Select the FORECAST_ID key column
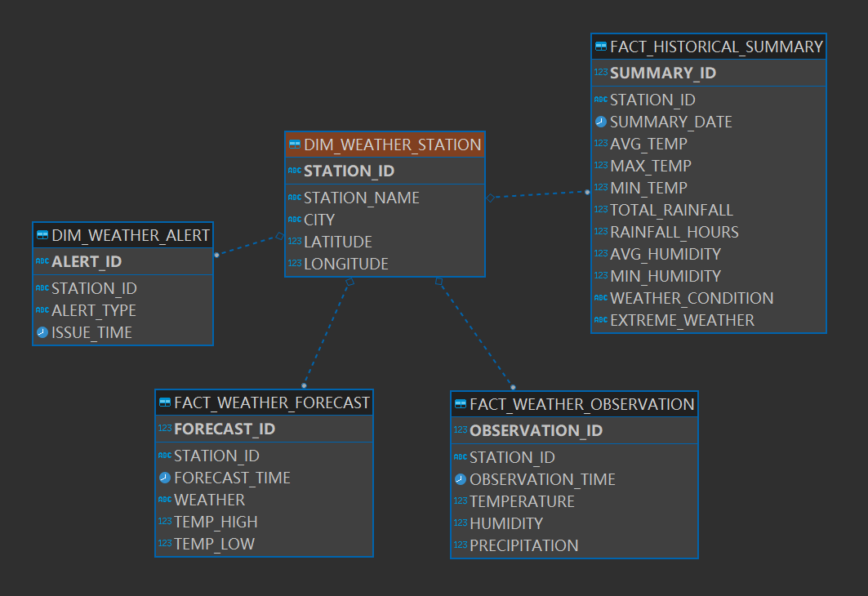Image resolution: width=868 pixels, height=596 pixels. pos(264,429)
